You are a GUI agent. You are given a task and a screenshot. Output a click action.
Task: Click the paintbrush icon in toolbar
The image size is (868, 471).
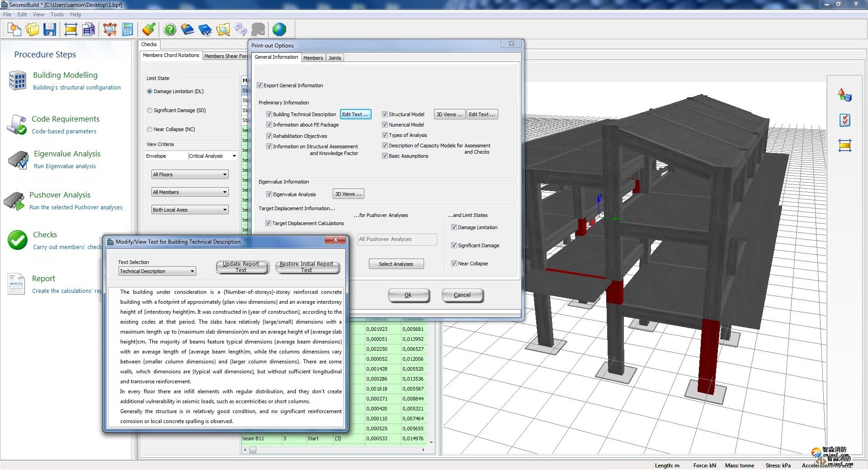pyautogui.click(x=149, y=30)
